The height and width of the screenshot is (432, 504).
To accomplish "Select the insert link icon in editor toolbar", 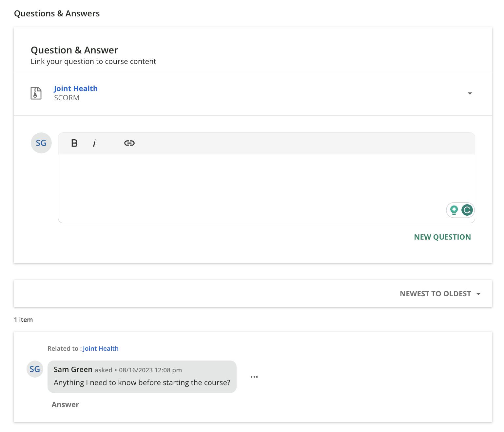I will click(129, 143).
